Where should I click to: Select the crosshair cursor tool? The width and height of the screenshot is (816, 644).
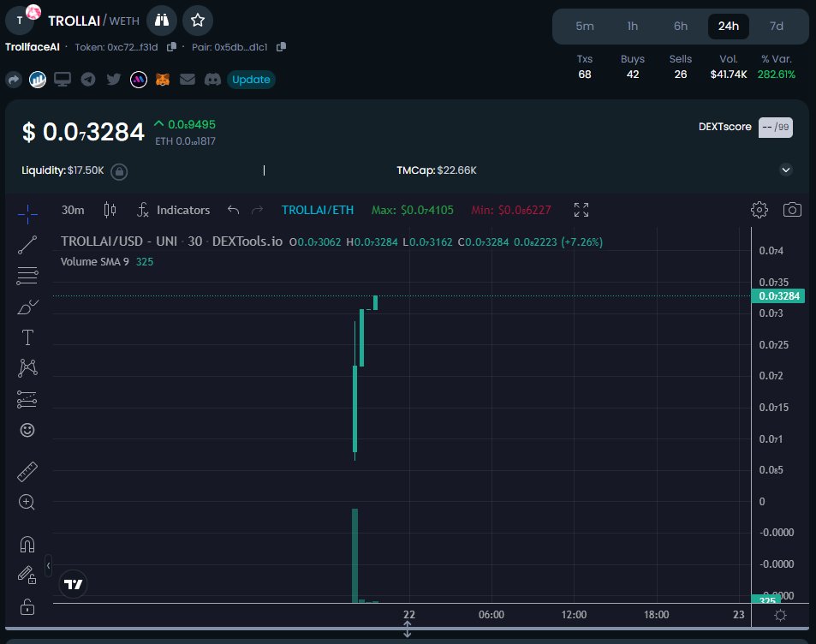pos(27,213)
